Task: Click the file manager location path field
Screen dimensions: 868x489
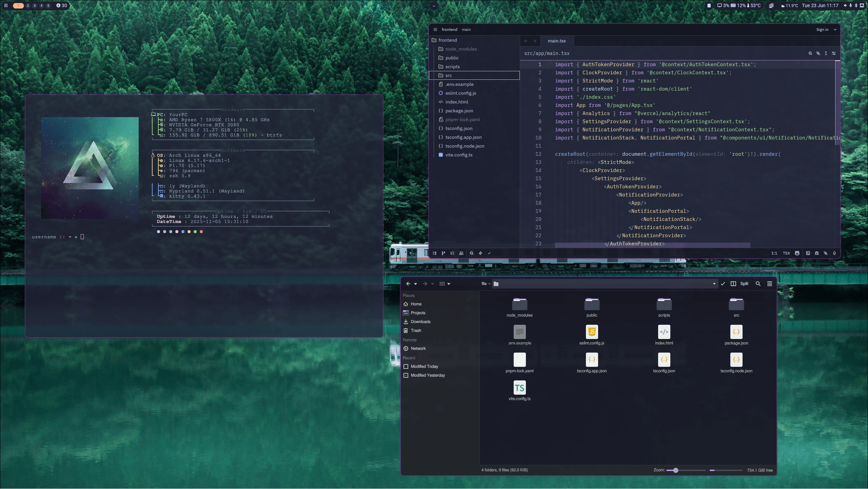Action: click(605, 284)
